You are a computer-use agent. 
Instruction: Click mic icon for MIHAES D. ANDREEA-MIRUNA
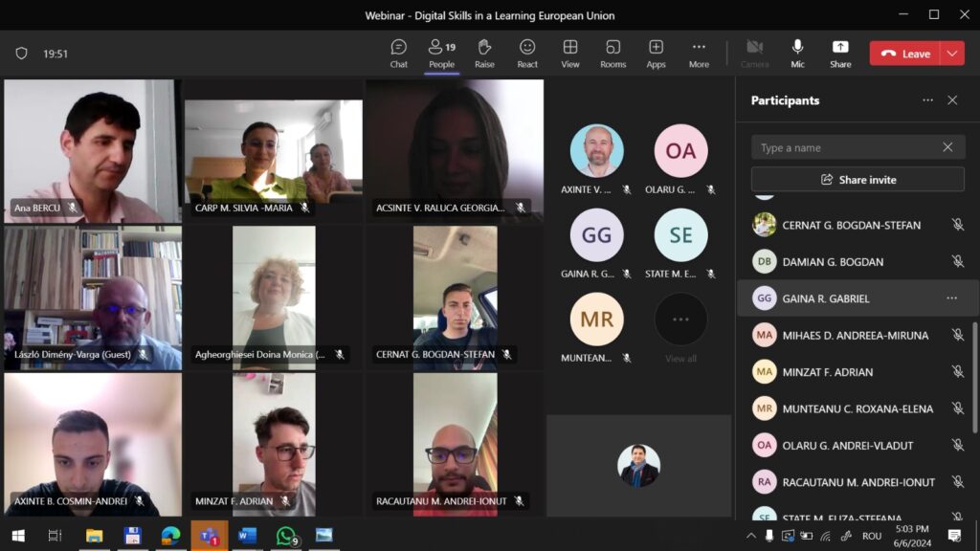tap(957, 336)
